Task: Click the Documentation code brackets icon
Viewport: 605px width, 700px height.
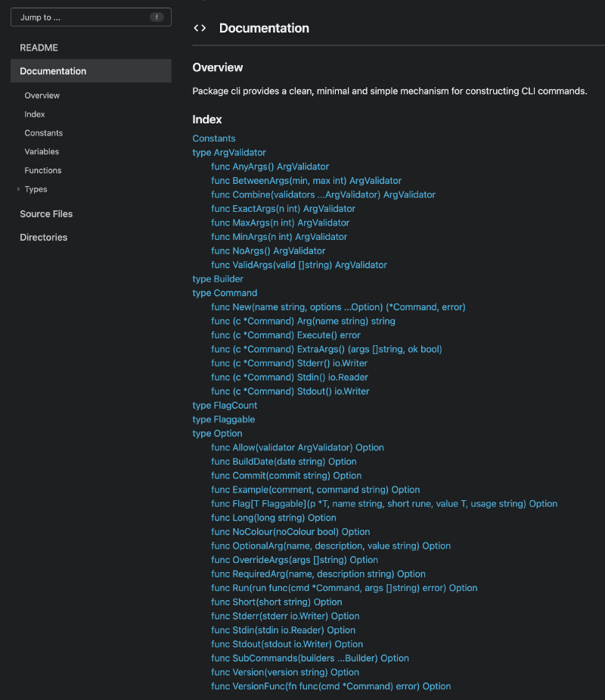Action: [200, 29]
